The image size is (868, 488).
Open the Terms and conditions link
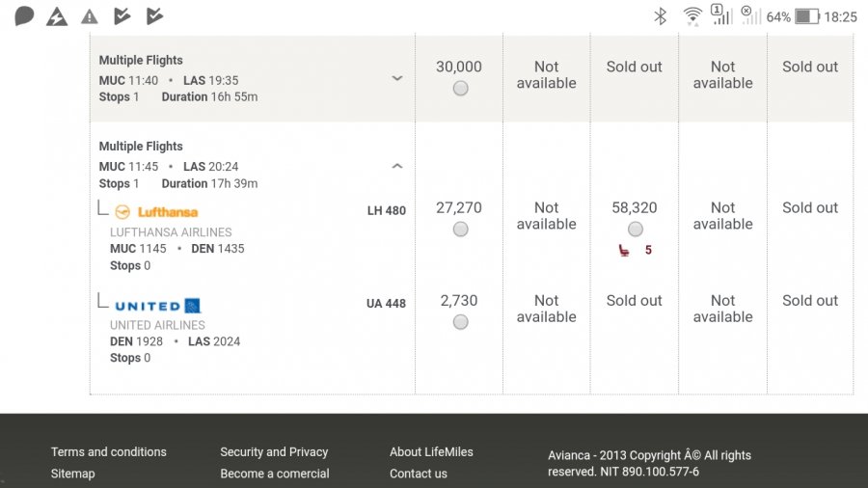pos(108,452)
